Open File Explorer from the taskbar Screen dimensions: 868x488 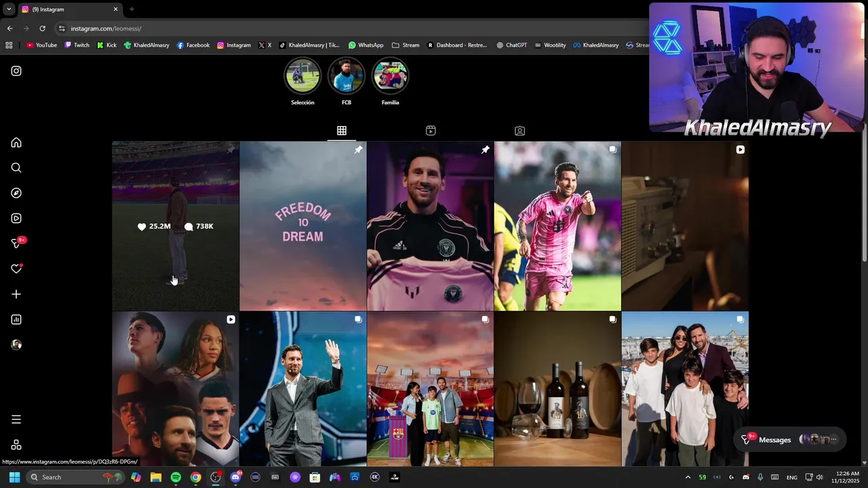156,477
